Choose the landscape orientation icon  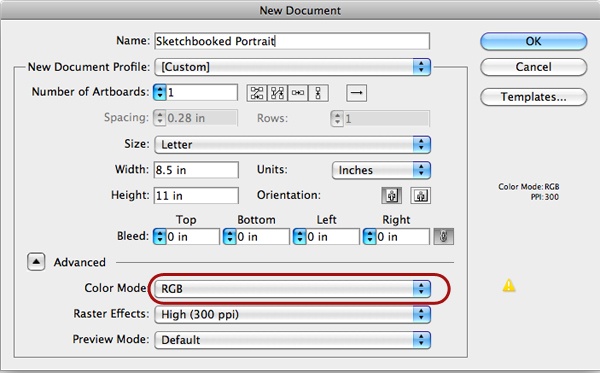pyautogui.click(x=421, y=195)
